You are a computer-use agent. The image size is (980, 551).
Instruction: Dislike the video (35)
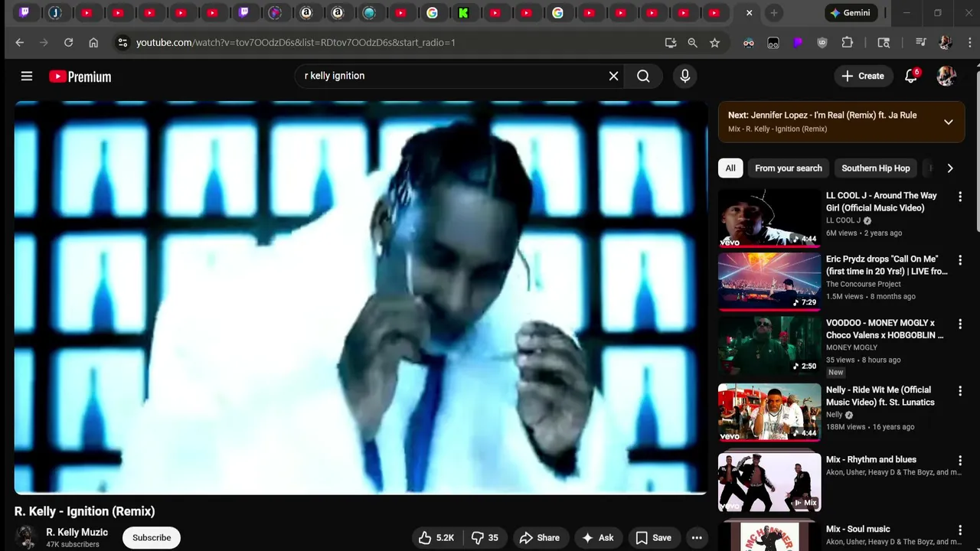click(485, 537)
